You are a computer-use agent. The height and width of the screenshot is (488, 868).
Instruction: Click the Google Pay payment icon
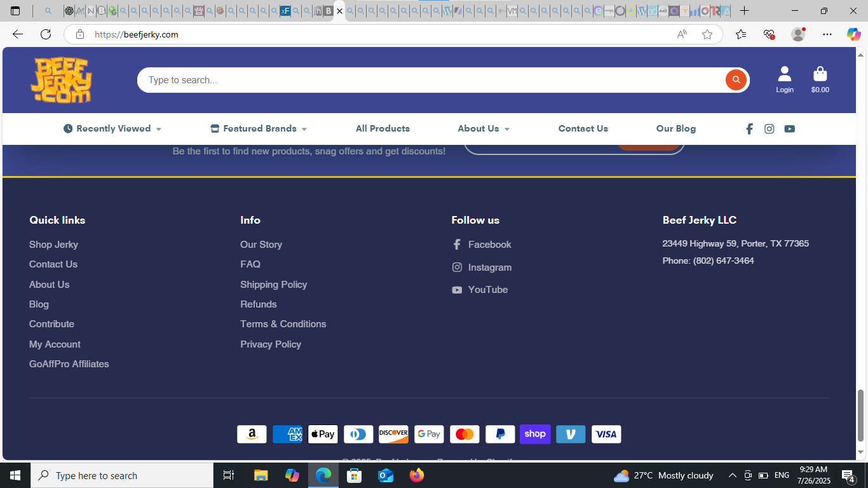coord(430,434)
